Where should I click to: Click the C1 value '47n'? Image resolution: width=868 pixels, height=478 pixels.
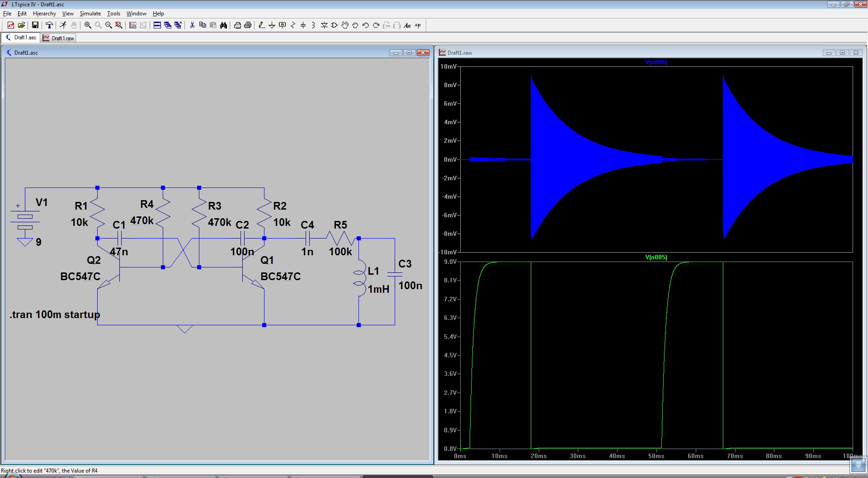[x=119, y=252]
